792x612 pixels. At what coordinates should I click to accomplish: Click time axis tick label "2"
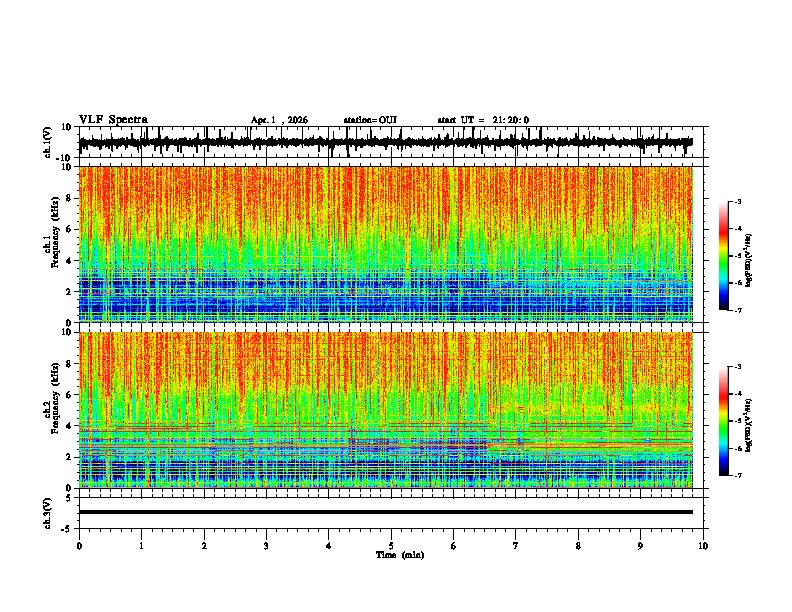point(204,546)
